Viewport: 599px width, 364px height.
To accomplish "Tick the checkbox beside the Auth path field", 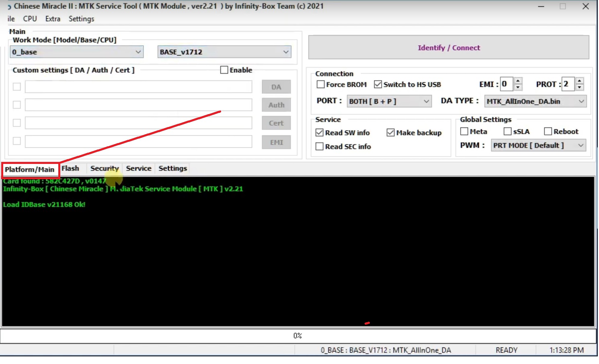I will [17, 105].
